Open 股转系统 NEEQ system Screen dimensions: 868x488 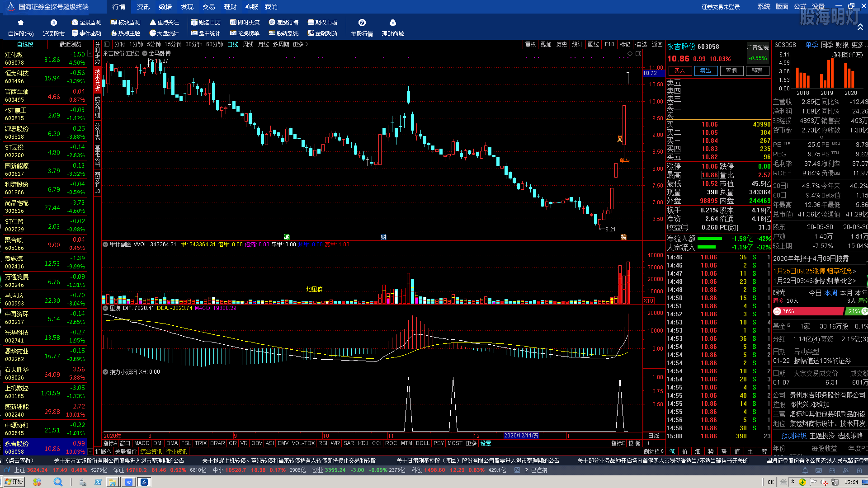coord(284,33)
